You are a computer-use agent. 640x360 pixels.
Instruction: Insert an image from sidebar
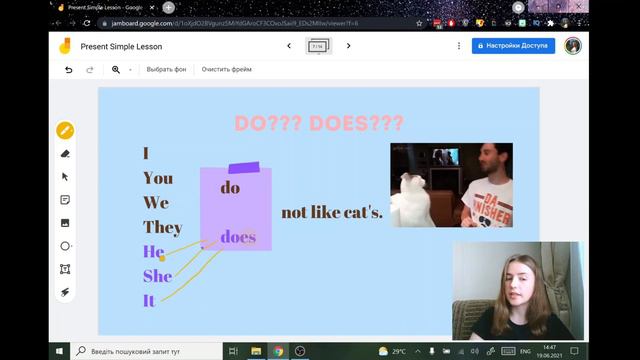click(65, 223)
